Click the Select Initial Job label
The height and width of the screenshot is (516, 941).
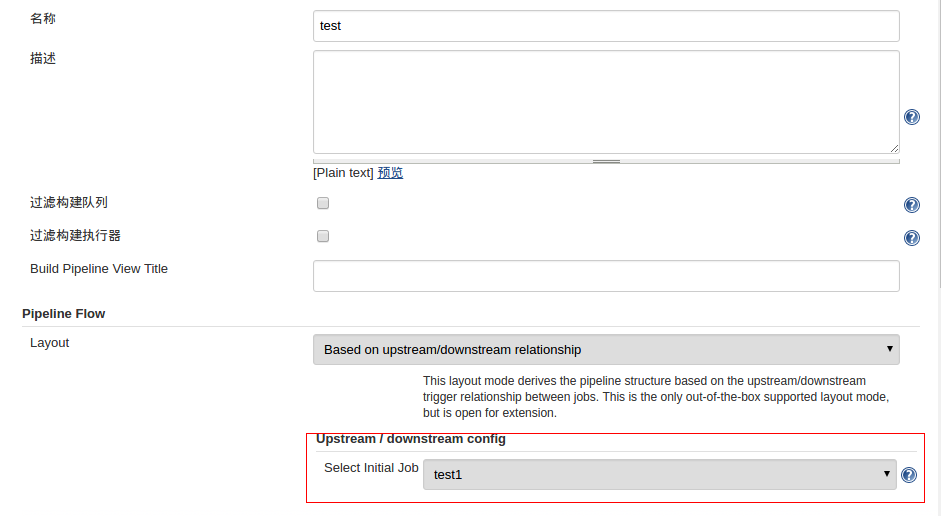tap(371, 468)
